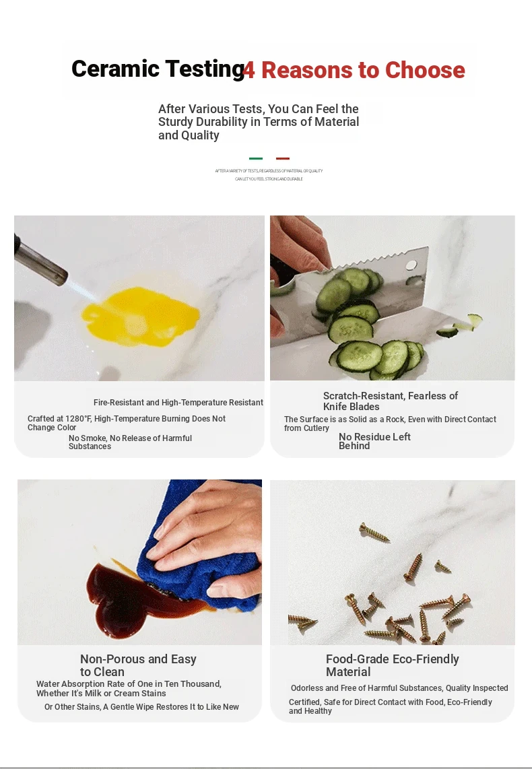The height and width of the screenshot is (769, 532).
Task: Click 'Odorless and Free of Harmful Substances' line
Action: point(399,688)
